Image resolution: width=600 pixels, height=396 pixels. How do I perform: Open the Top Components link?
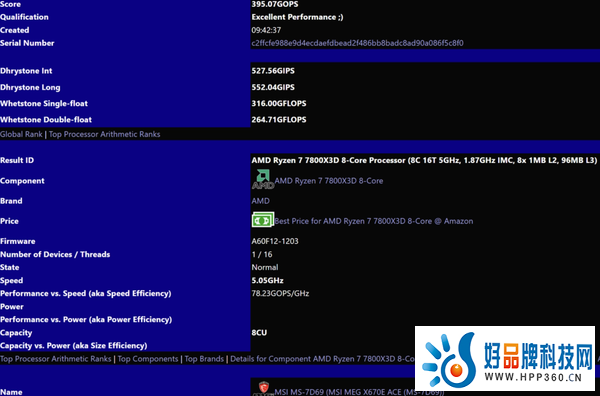click(x=148, y=359)
